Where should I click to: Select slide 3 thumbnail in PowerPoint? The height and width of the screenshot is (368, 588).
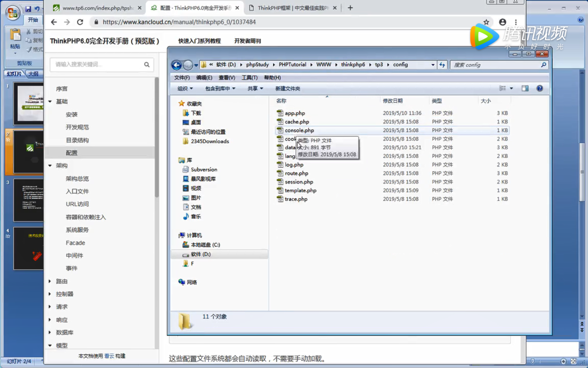pos(29,200)
